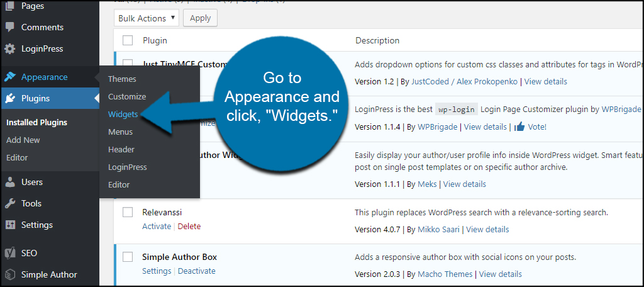View details for Meks plugin version 1.1.1
Screen dimensions: 644x287
pyautogui.click(x=465, y=184)
